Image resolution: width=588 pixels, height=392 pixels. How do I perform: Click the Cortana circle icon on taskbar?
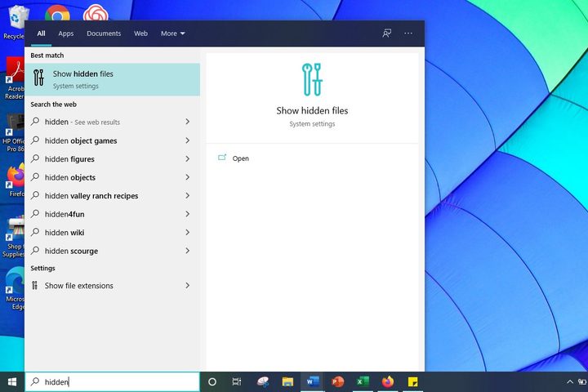click(212, 382)
